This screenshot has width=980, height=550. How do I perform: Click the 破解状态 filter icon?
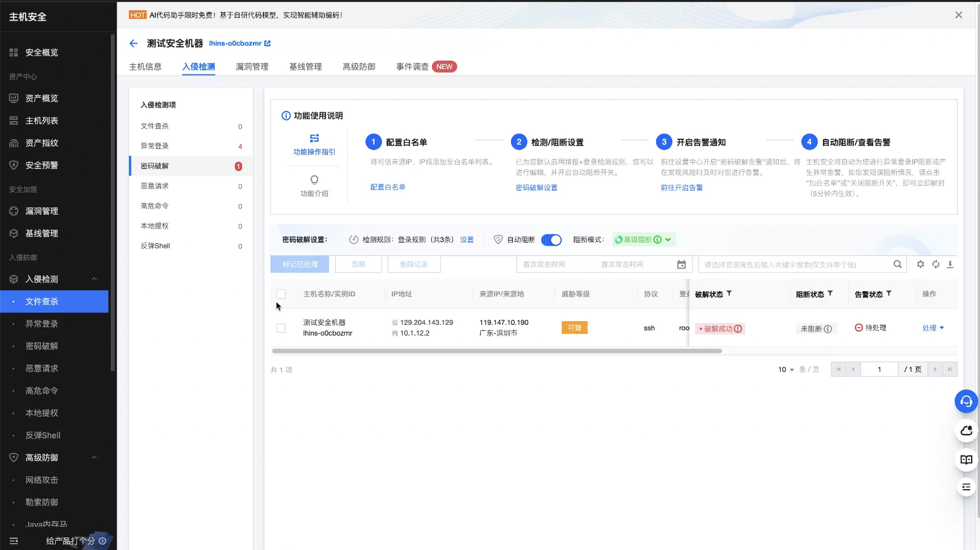729,293
